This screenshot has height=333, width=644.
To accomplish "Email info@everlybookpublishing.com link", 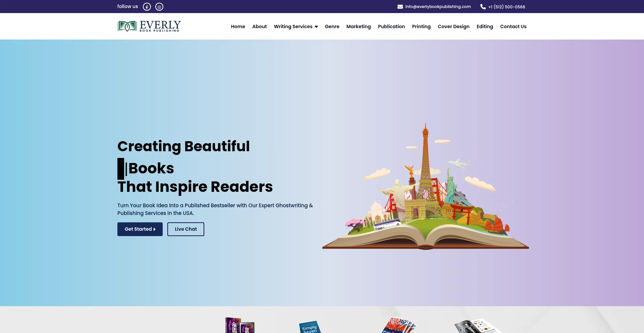I will point(438,7).
